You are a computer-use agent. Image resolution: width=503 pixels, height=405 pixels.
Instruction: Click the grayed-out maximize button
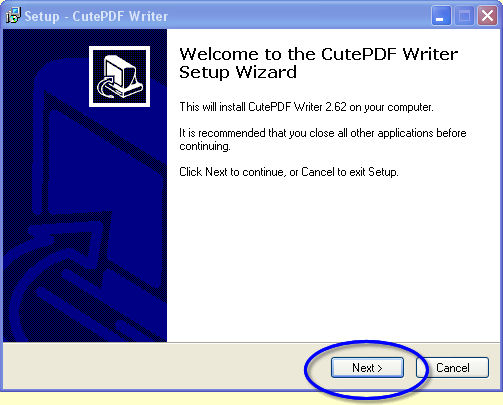pyautogui.click(x=465, y=16)
